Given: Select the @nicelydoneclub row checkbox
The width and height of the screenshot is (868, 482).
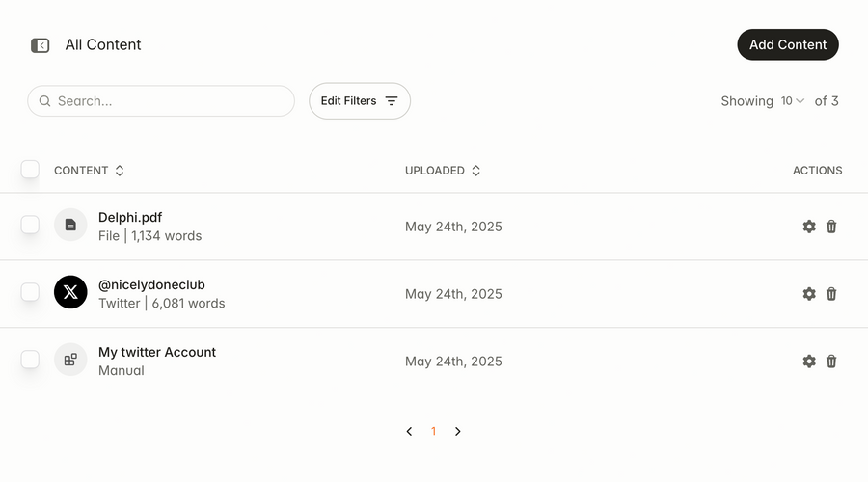Looking at the screenshot, I should (x=30, y=292).
